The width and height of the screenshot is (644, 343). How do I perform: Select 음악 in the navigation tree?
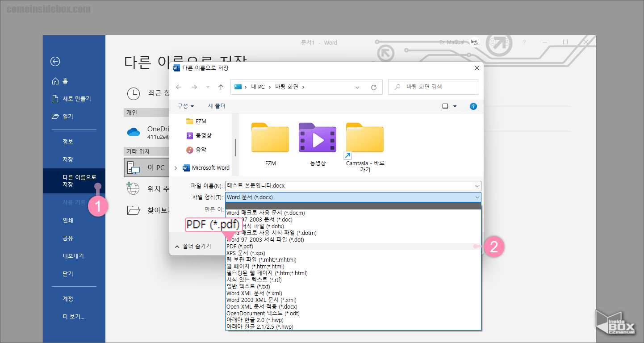click(197, 150)
